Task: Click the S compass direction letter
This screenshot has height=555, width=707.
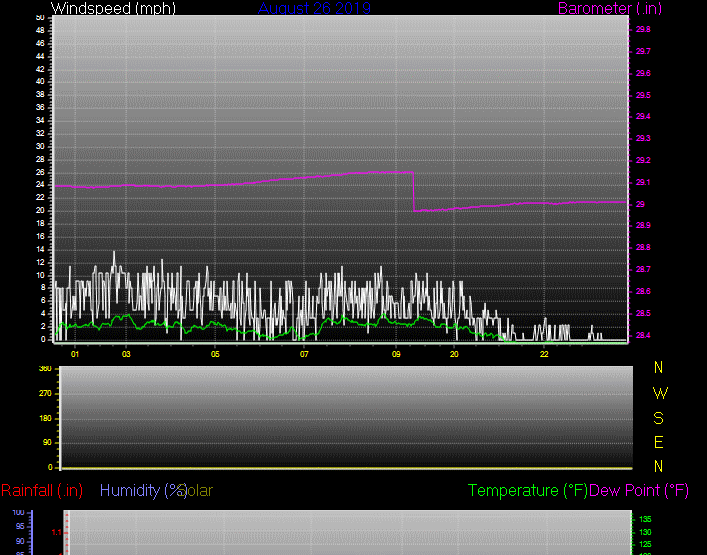Action: click(x=658, y=418)
